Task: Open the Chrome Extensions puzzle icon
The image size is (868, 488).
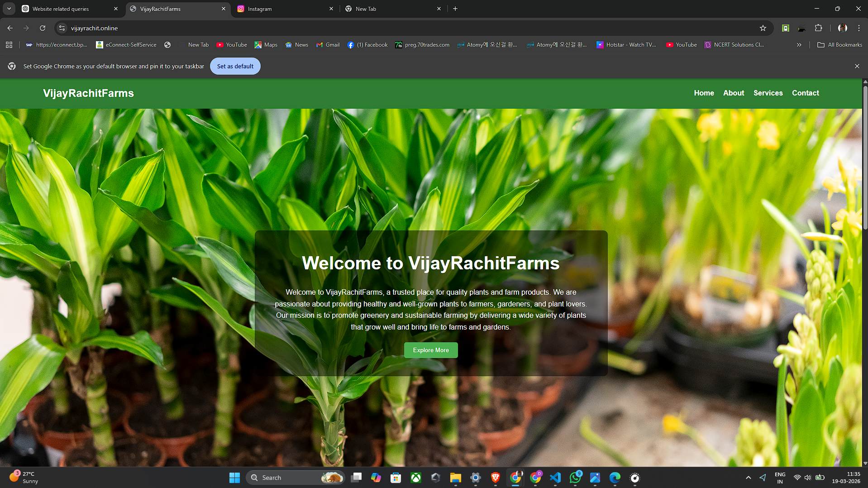Action: [x=818, y=28]
